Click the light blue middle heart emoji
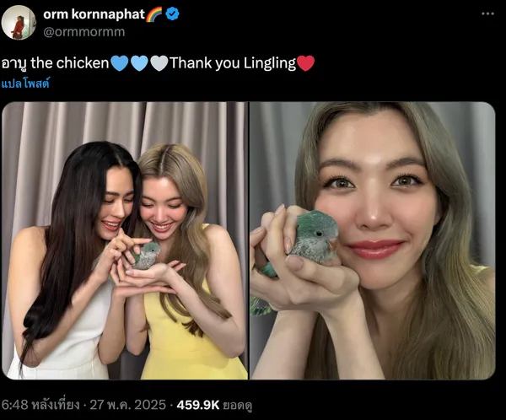This screenshot has height=420, width=506. coord(139,63)
